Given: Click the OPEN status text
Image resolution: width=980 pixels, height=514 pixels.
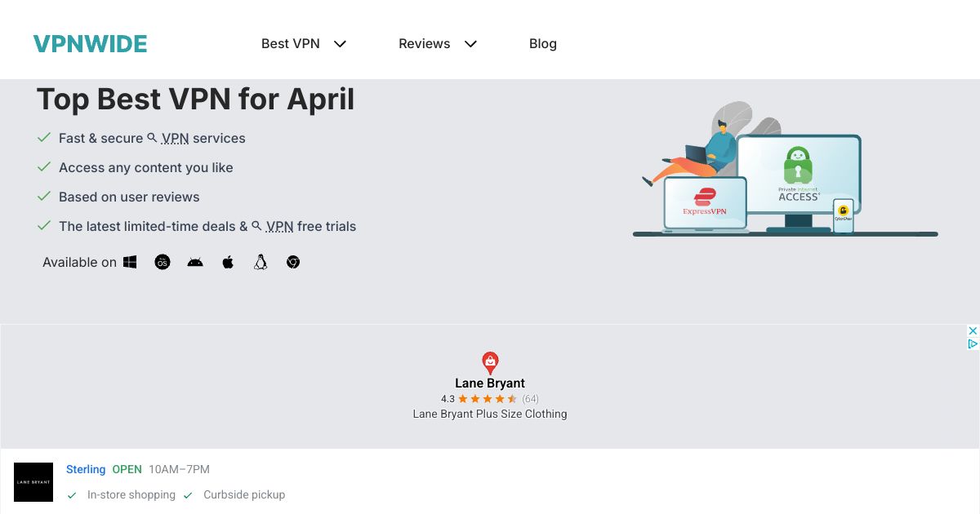Looking at the screenshot, I should click(x=127, y=469).
